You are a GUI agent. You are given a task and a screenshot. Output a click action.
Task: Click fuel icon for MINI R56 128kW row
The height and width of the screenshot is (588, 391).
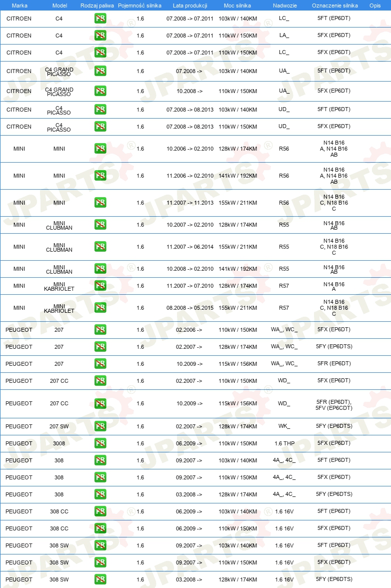tap(100, 149)
